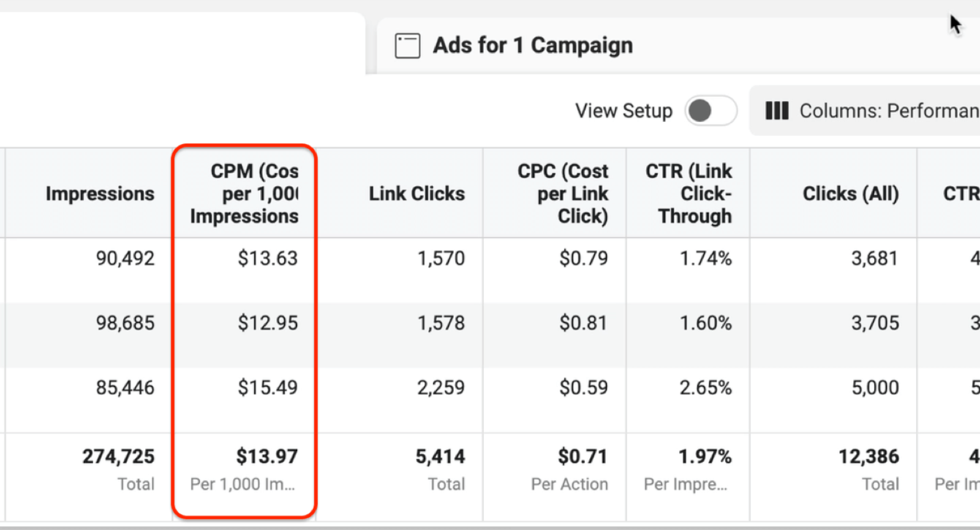Switch to Ads for 1 Campaign tab
Viewport: 980px width, 530px height.
point(532,46)
